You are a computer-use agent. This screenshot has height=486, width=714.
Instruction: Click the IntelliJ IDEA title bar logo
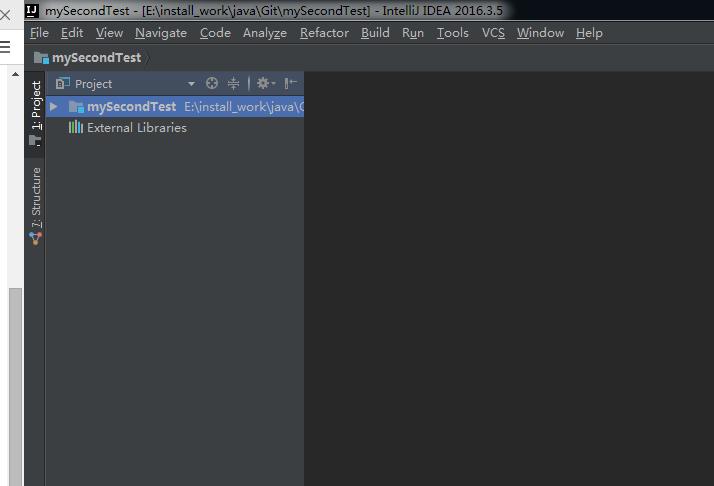coord(32,10)
